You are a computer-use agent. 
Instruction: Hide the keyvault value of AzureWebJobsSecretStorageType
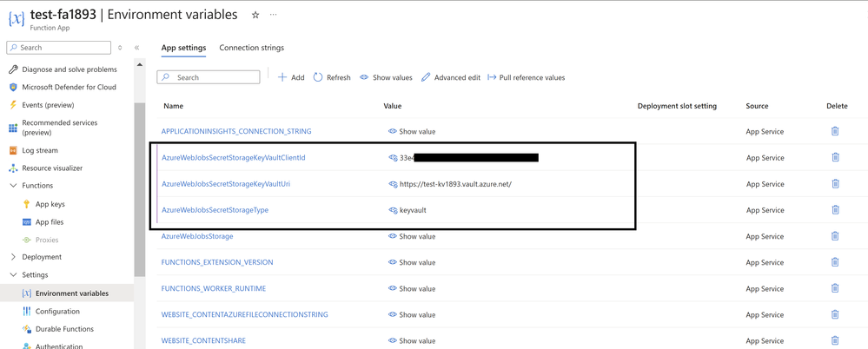(x=393, y=210)
